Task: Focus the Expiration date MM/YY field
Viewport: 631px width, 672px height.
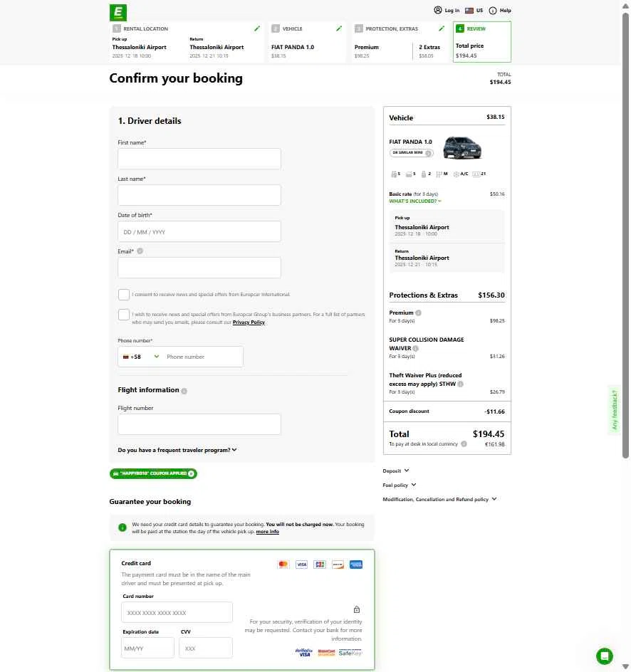Action: tap(148, 648)
